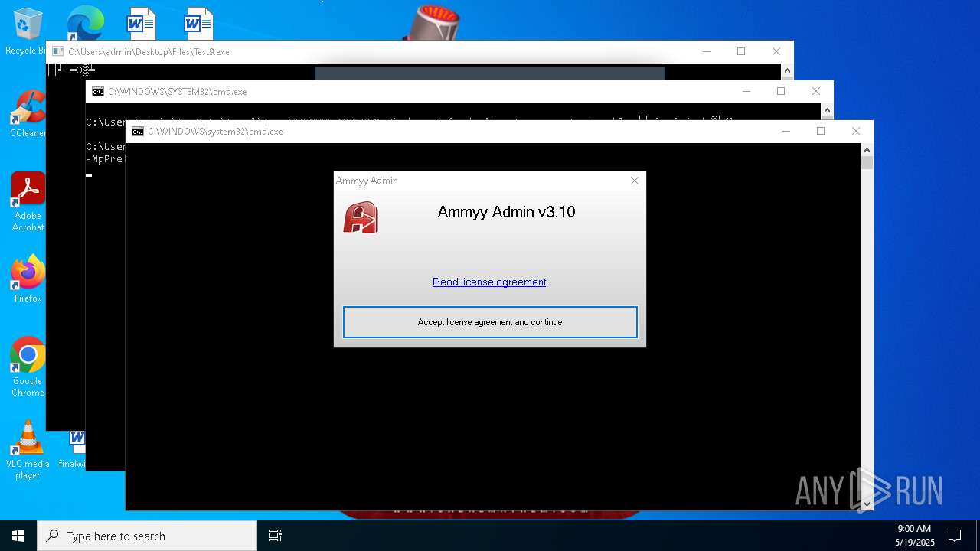Click the Ammyy Admin red logo icon
The width and height of the screenshot is (980, 551).
tap(361, 217)
